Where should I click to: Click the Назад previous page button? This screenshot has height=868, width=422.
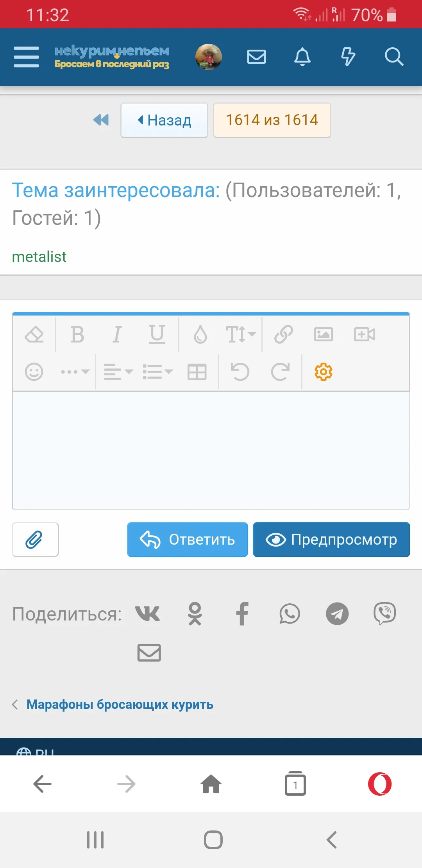164,120
